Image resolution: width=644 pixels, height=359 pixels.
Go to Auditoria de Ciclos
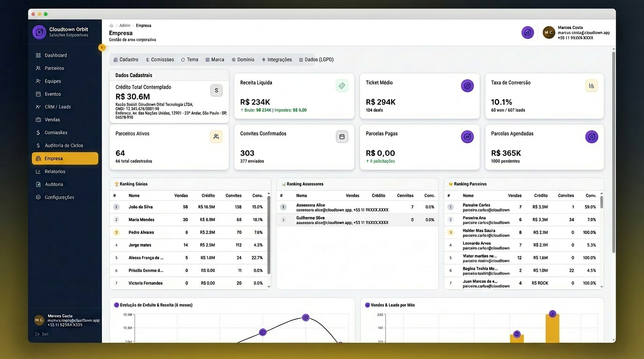click(65, 145)
